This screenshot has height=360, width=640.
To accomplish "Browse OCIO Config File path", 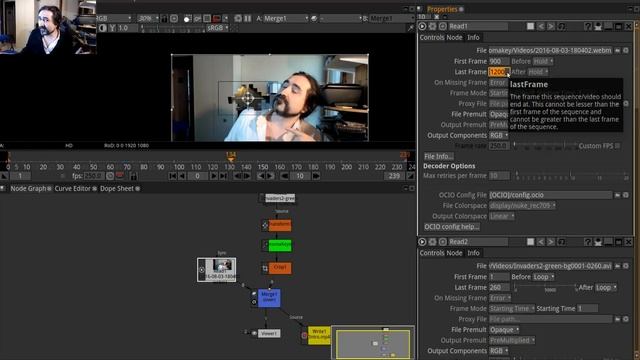I will pyautogui.click(x=618, y=195).
